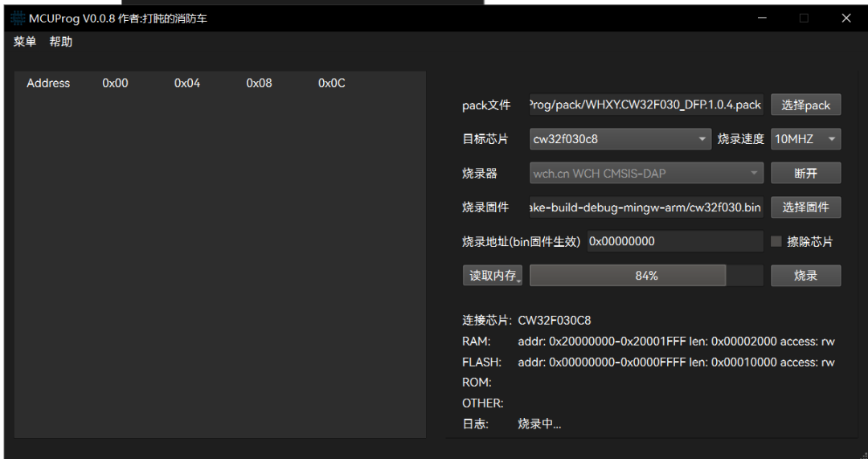This screenshot has width=868, height=459.
Task: Click the 选择pack button
Action: [x=805, y=105]
